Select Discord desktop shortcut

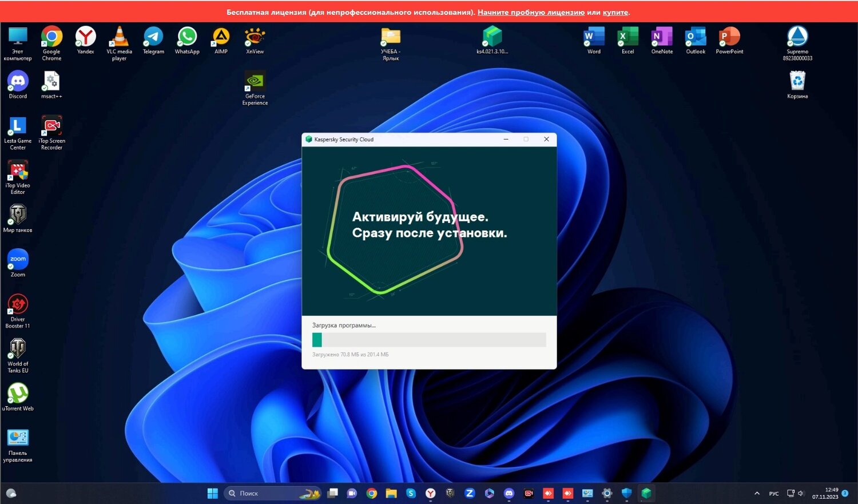tap(18, 85)
